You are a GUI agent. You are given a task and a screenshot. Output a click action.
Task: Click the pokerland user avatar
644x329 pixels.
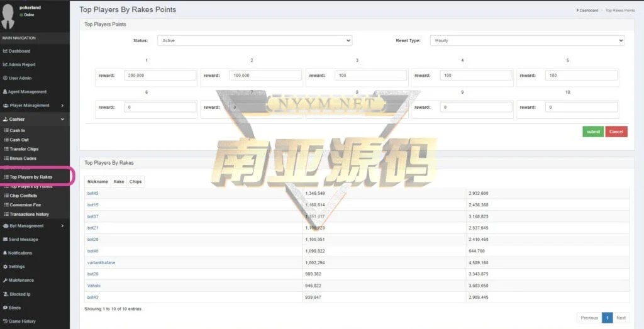[8, 17]
